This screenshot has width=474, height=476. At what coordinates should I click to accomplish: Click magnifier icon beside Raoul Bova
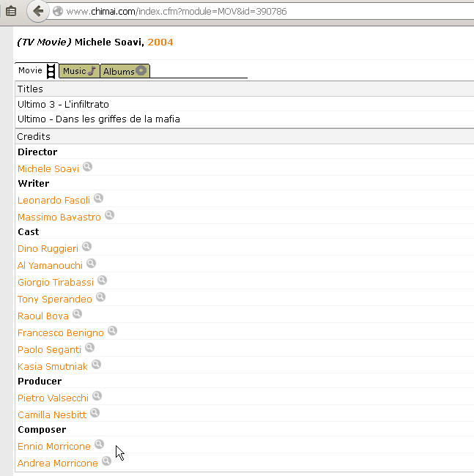point(77,313)
